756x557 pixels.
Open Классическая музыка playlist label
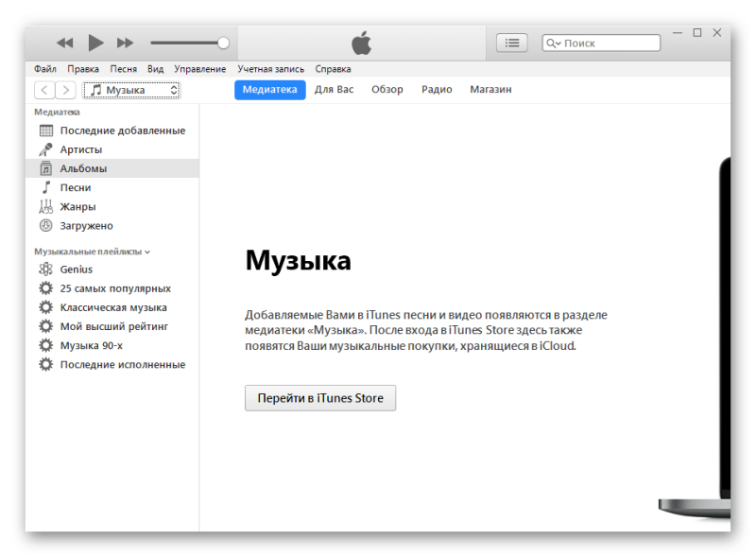(x=113, y=307)
